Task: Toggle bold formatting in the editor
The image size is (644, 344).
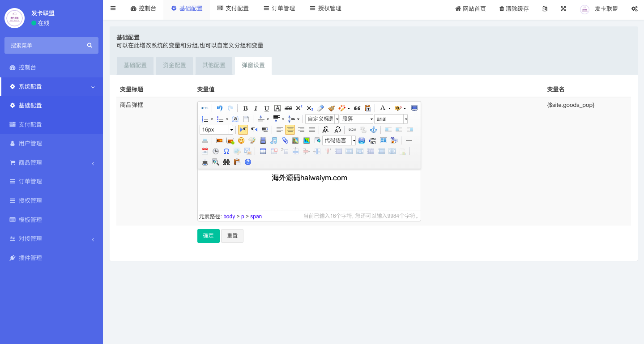Action: tap(245, 108)
